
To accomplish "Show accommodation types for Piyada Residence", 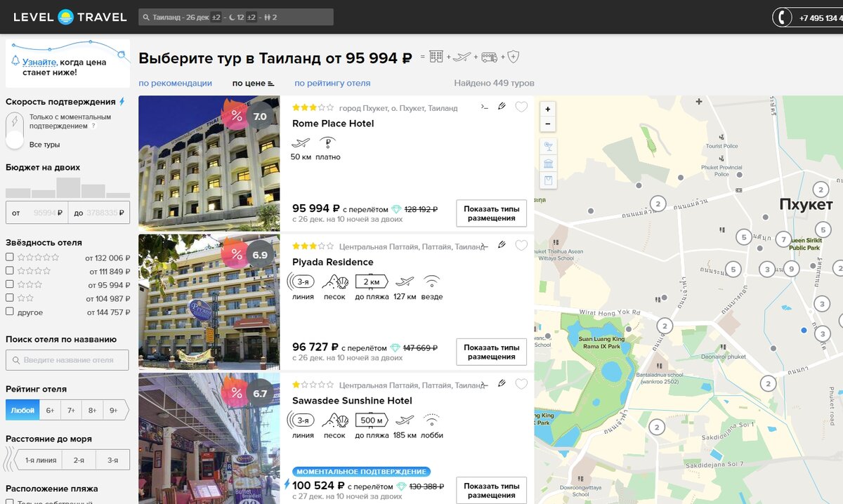I will [x=491, y=352].
